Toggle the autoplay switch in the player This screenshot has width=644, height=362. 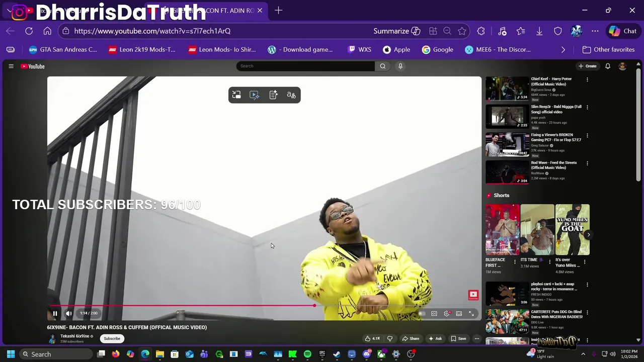(x=422, y=314)
